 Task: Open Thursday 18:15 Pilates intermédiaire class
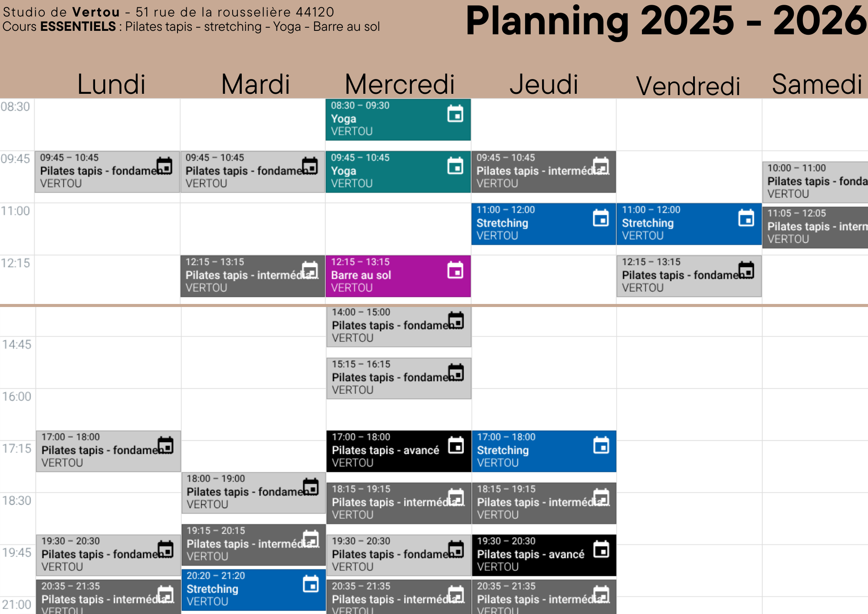pyautogui.click(x=544, y=503)
